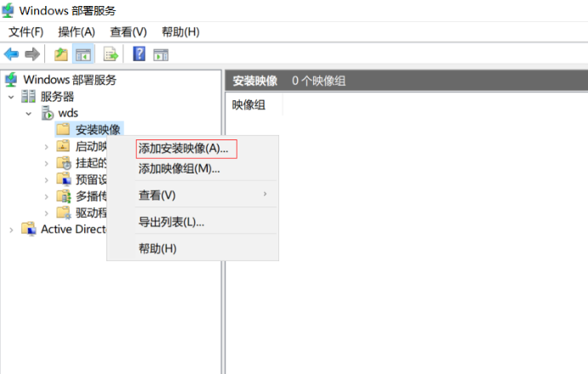Image resolution: width=588 pixels, height=374 pixels.
Task: Expand the Active Directory tree node
Action: 11,230
